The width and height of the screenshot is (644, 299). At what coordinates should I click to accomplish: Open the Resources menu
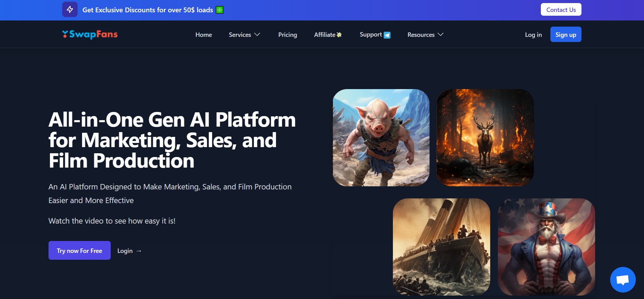421,35
